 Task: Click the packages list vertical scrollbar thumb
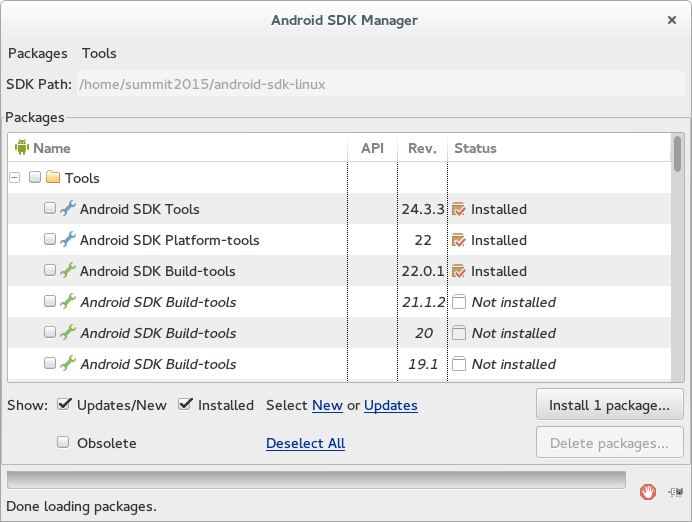pos(677,154)
